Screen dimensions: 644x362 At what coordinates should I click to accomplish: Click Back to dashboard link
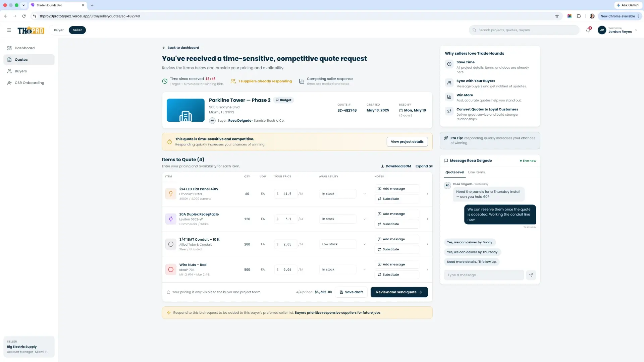(x=180, y=48)
